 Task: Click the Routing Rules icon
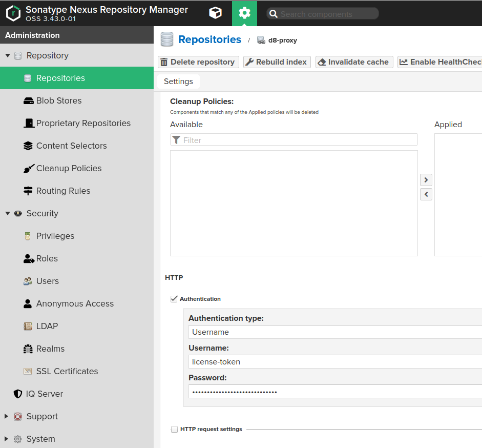click(x=29, y=191)
